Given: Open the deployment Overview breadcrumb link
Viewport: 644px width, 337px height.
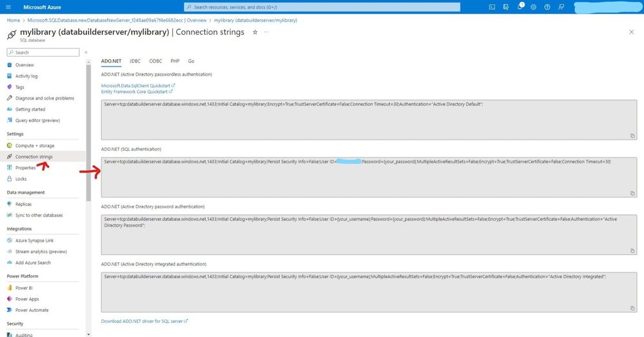Looking at the screenshot, I should pos(117,20).
